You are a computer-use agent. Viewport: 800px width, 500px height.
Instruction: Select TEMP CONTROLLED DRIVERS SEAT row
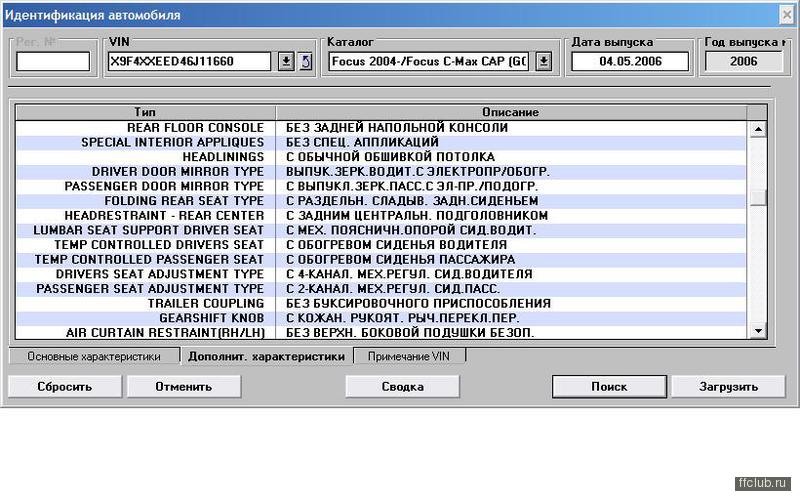[x=381, y=245]
